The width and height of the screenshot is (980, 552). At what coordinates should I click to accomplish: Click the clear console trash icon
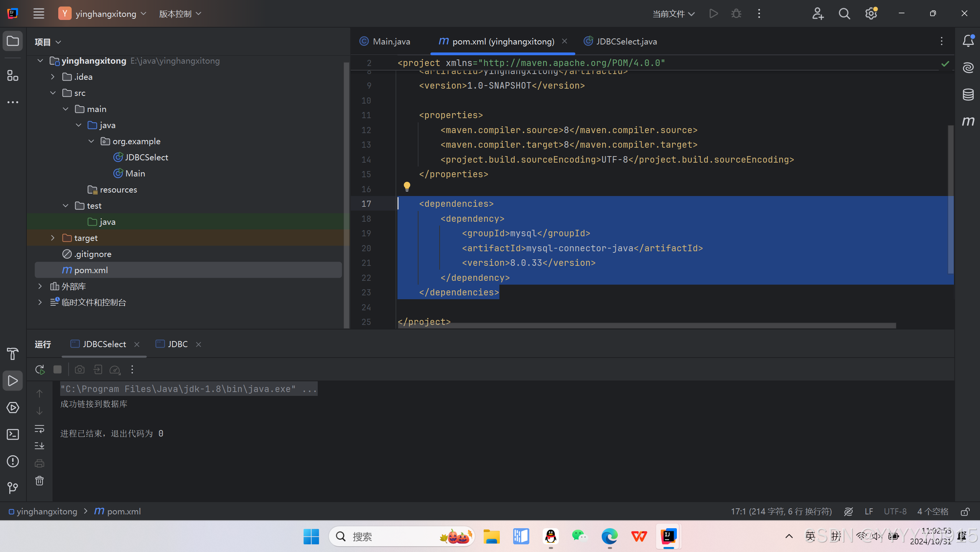tap(39, 481)
